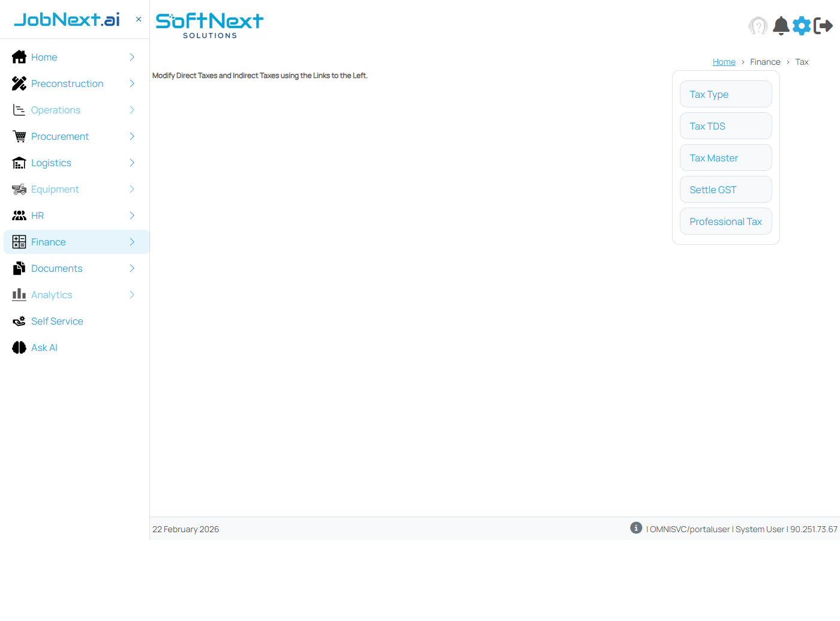
Task: Click the Equipment truck icon
Action: 19,189
